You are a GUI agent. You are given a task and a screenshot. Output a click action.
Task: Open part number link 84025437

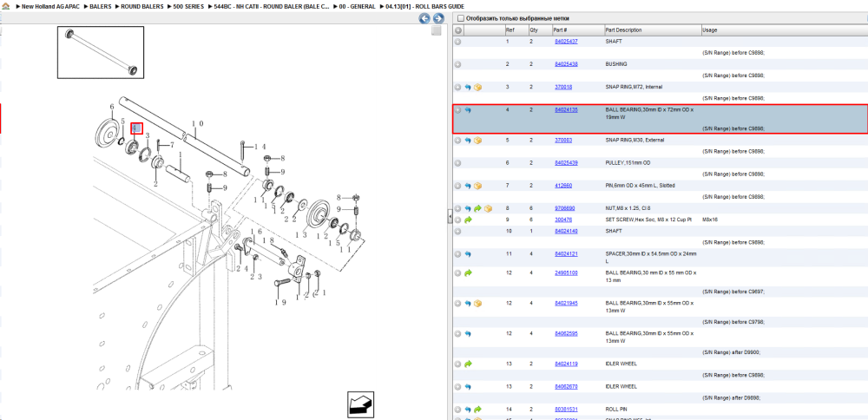click(x=566, y=42)
